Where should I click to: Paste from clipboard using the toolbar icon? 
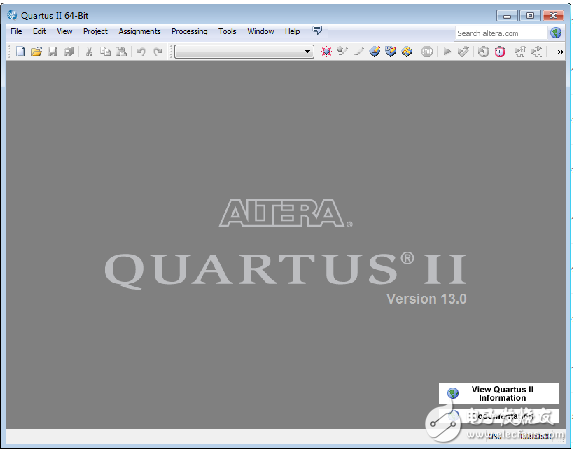click(x=121, y=52)
